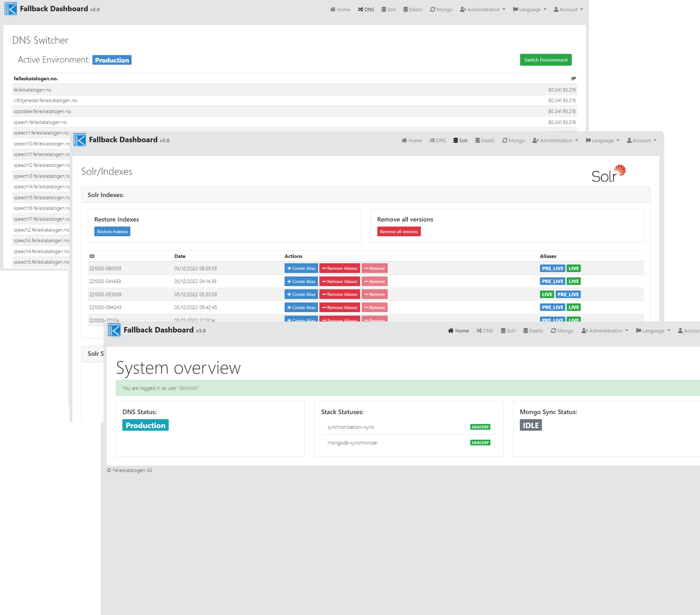Expand Administration dropdown in top DNS navbar
The height and width of the screenshot is (615, 700).
(482, 9)
